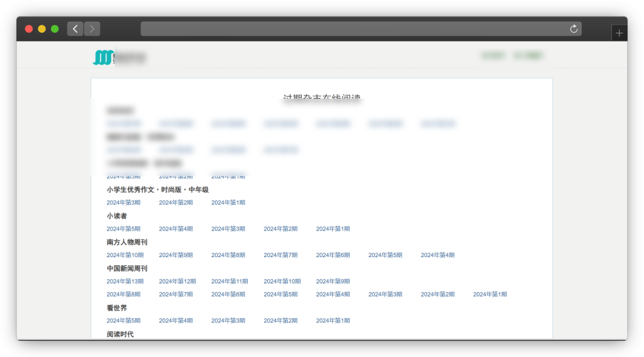Image resolution: width=644 pixels, height=357 pixels.
Task: Click the 小读者 magazine heading
Action: pos(116,216)
